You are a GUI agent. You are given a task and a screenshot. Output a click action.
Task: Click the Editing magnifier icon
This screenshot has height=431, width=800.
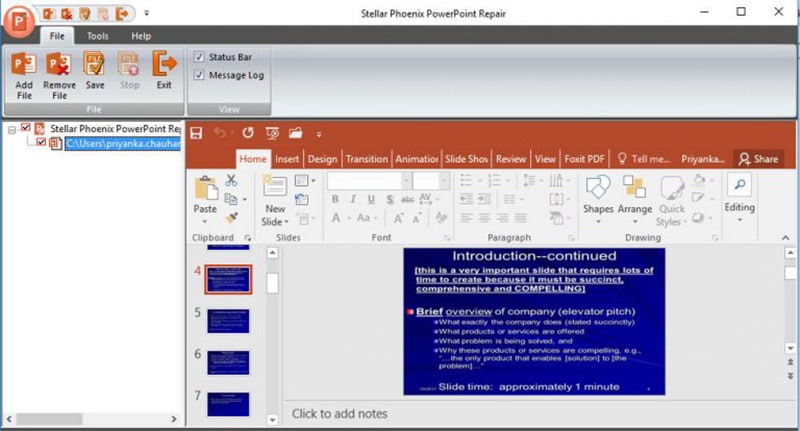pos(739,185)
